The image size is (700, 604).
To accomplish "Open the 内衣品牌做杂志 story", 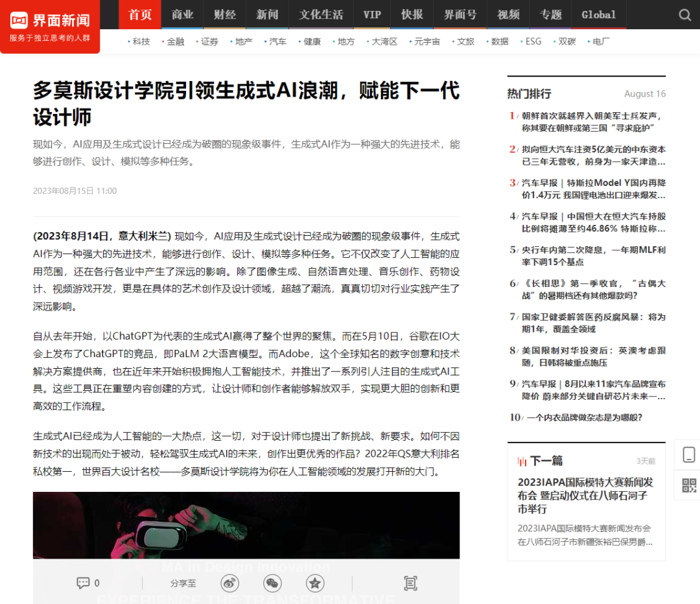I will pos(585,417).
